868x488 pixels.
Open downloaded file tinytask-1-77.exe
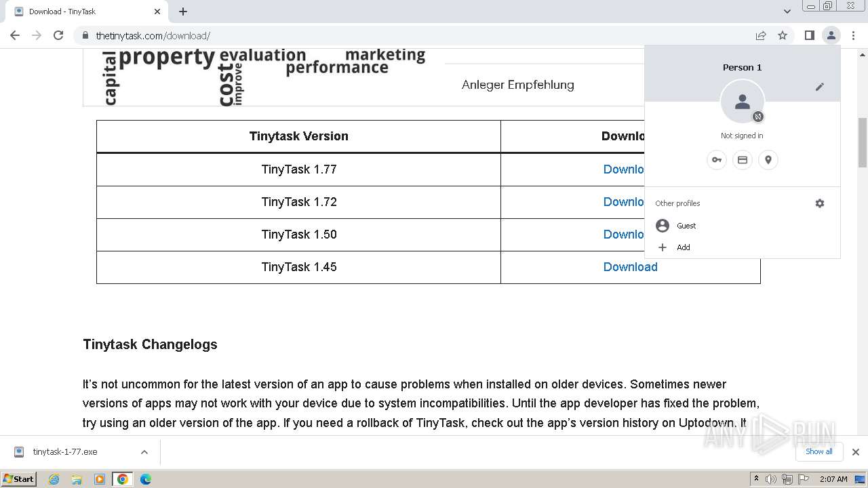pyautogui.click(x=65, y=452)
